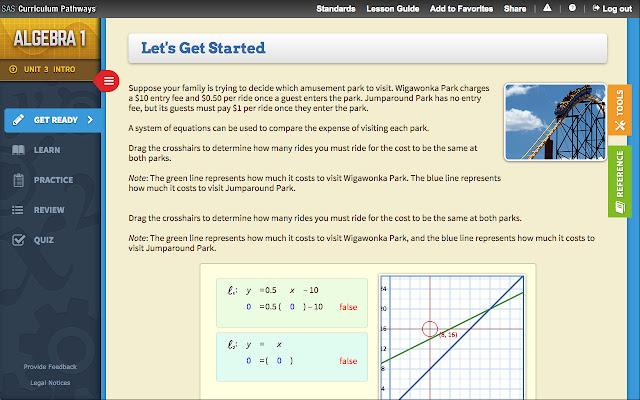The image size is (640, 400).
Task: Open the Legal Notices link
Action: 50,383
